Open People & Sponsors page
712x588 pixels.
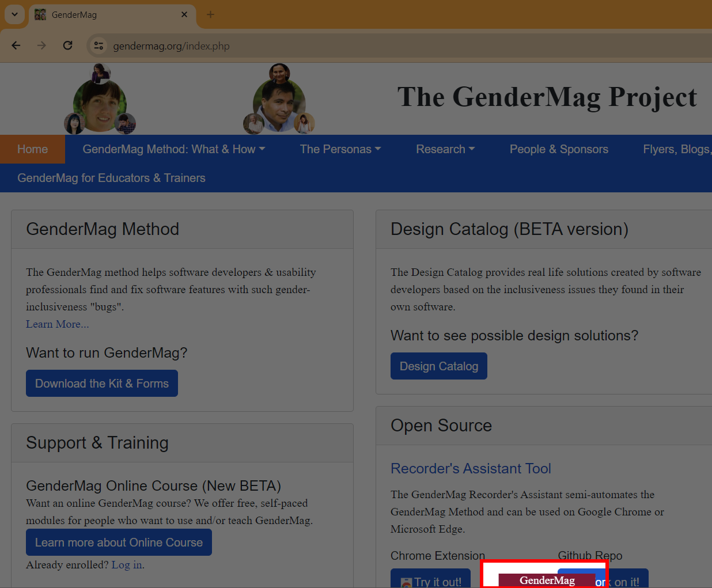click(559, 149)
